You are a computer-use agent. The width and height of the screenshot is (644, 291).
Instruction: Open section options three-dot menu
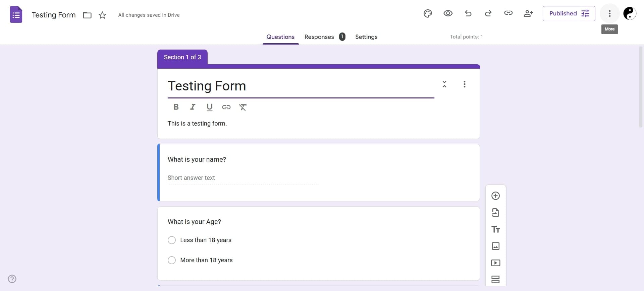464,84
